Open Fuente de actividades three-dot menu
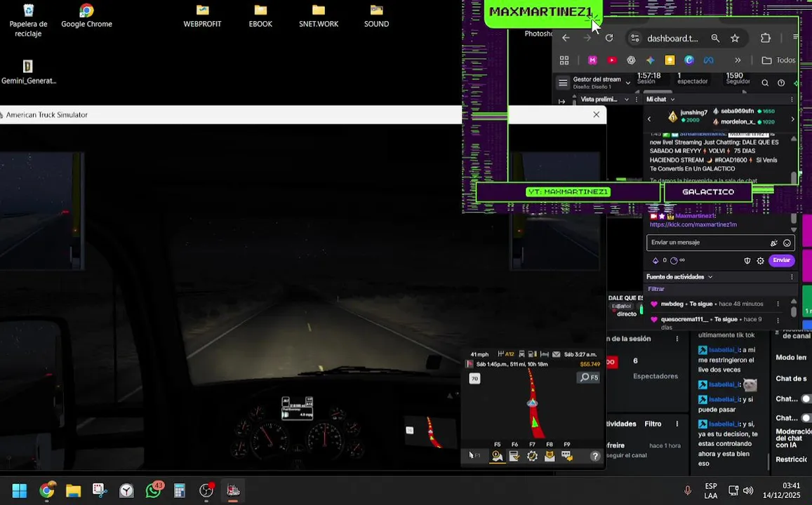Viewport: 812px width, 505px height. (792, 277)
